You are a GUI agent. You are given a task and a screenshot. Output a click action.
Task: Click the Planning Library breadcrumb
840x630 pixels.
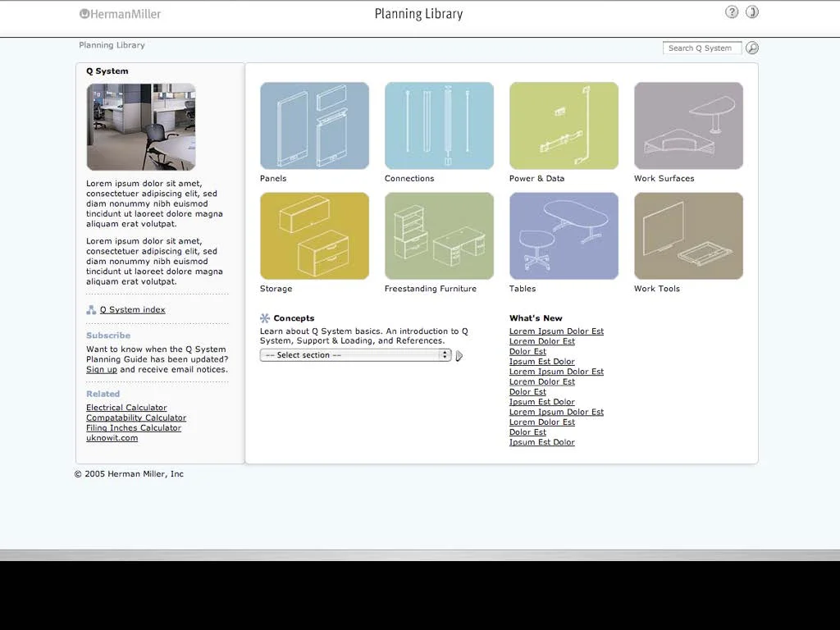click(x=112, y=45)
